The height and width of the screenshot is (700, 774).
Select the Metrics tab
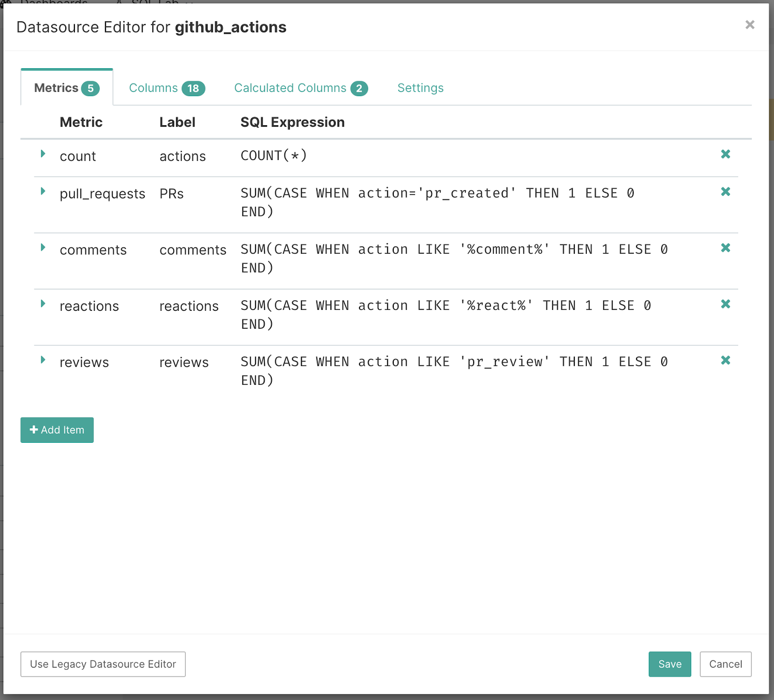coord(66,88)
